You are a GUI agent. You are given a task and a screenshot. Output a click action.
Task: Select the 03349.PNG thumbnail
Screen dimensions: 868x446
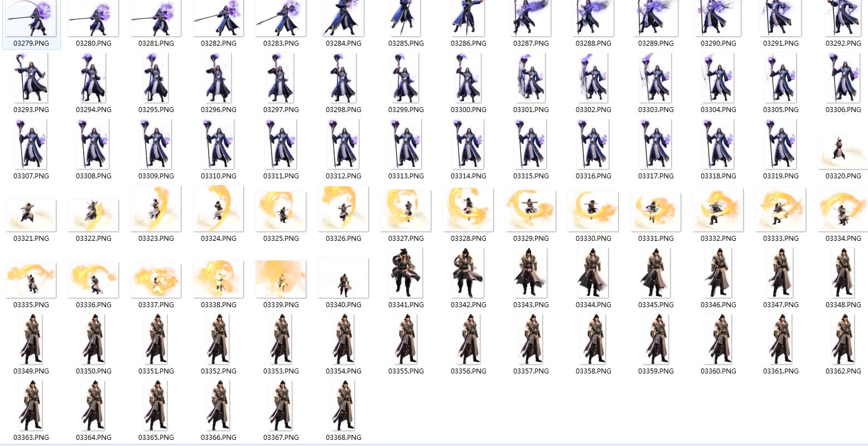[x=31, y=339]
